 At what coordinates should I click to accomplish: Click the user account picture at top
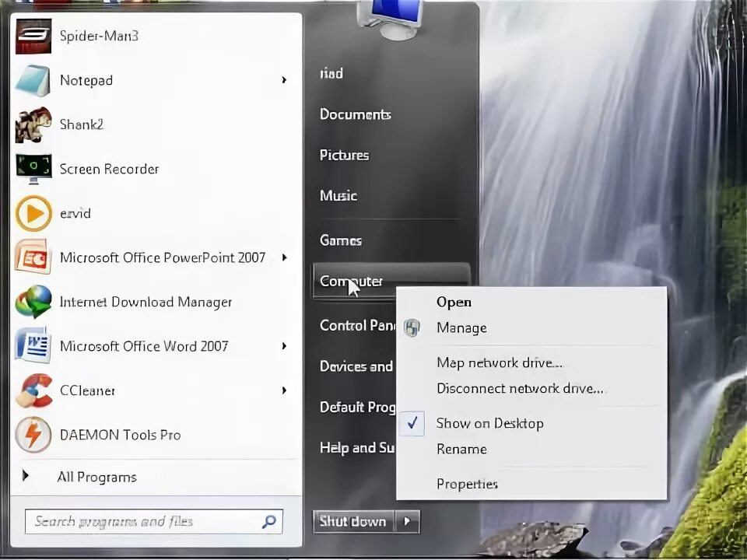point(391,19)
